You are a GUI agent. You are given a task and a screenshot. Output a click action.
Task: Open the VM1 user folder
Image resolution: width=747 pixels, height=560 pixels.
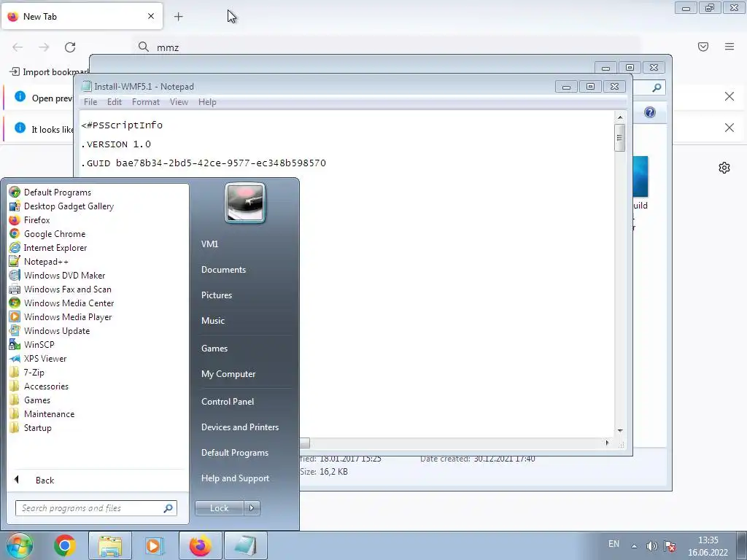point(209,244)
